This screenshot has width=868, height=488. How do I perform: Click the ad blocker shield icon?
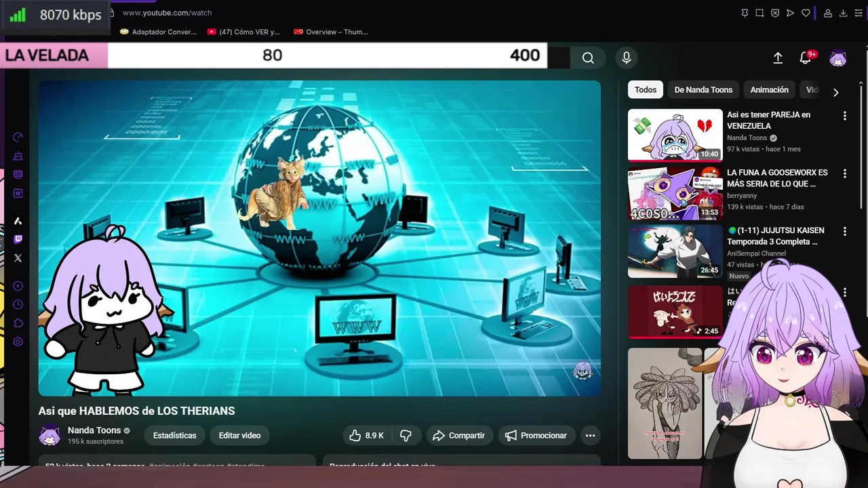coord(775,13)
